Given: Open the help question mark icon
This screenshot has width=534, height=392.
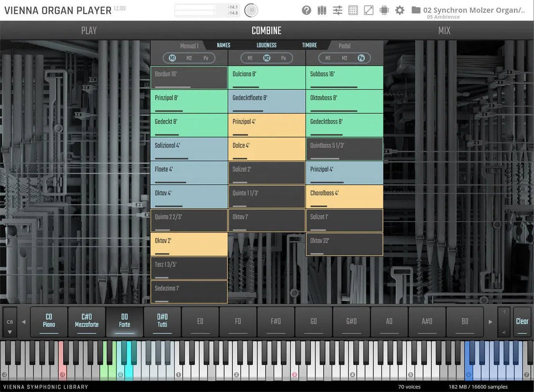Looking at the screenshot, I should (x=306, y=10).
